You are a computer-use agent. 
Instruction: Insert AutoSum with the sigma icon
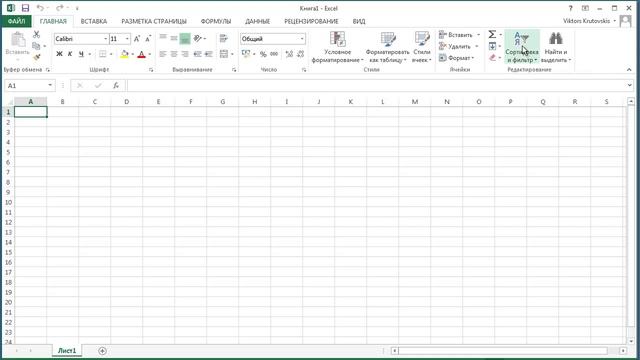(x=492, y=34)
